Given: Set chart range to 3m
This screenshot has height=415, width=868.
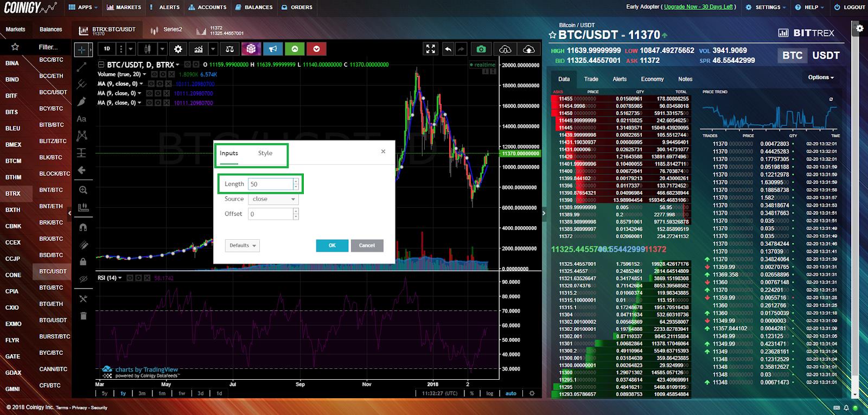Looking at the screenshot, I should [142, 393].
